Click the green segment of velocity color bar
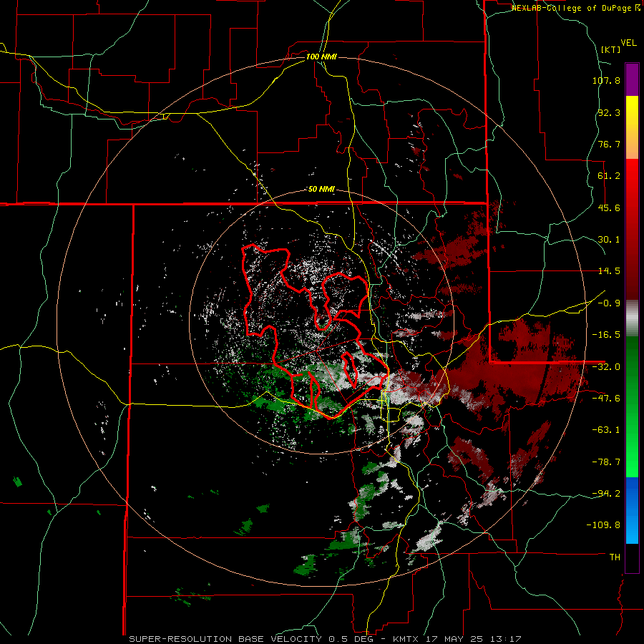 [x=632, y=406]
